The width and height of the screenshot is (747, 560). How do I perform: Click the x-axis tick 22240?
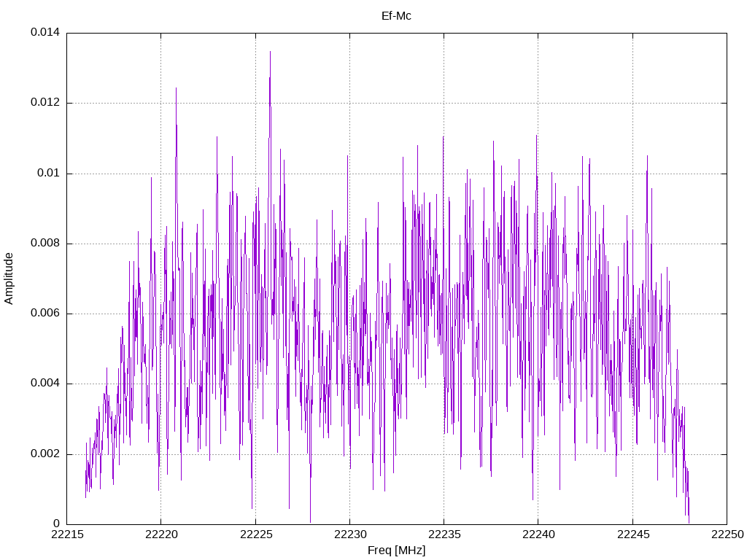(x=538, y=534)
